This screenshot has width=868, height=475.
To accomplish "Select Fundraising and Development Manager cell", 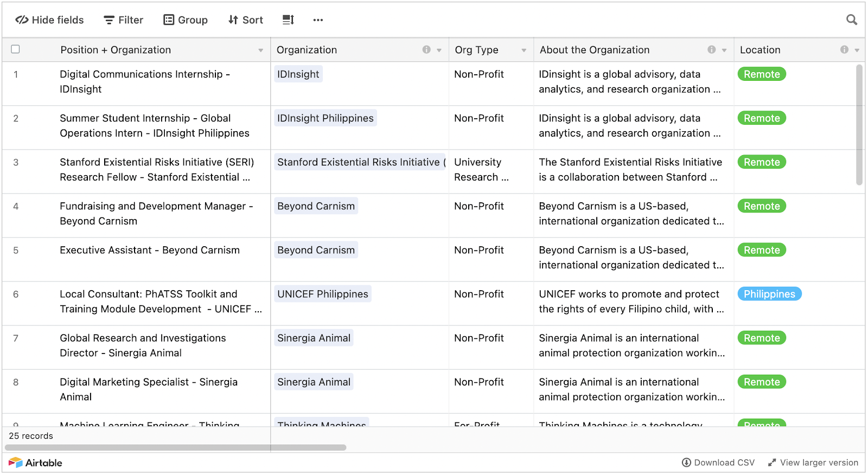I will (x=163, y=215).
